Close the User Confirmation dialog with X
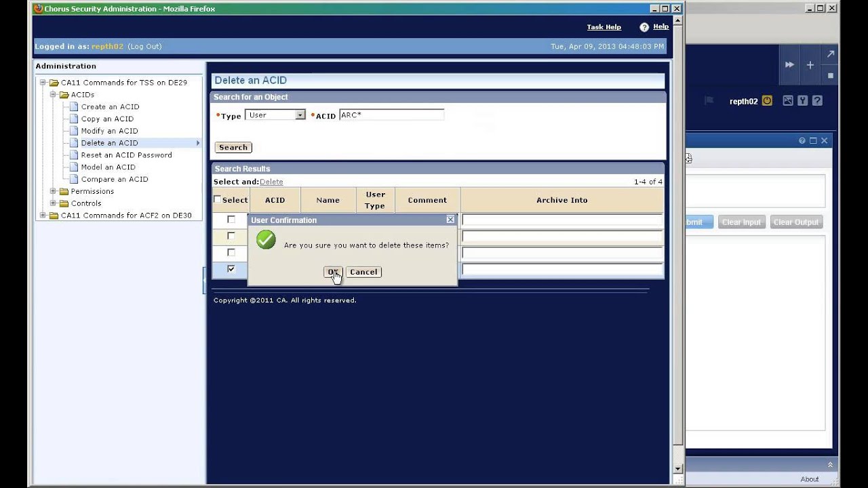 (450, 220)
